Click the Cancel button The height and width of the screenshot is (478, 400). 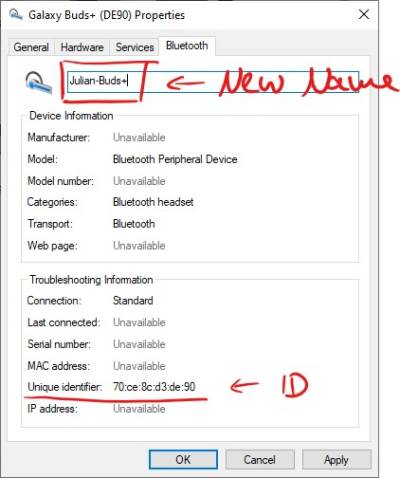[x=260, y=460]
